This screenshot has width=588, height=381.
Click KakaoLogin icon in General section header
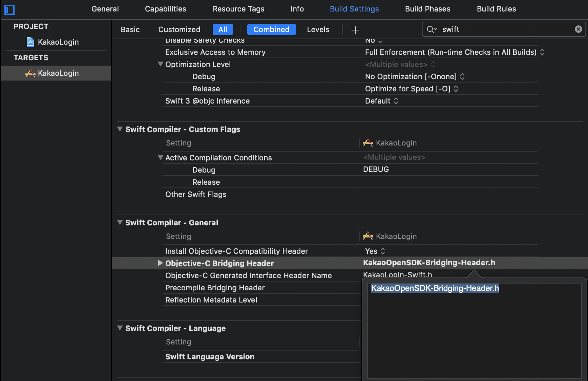(368, 236)
